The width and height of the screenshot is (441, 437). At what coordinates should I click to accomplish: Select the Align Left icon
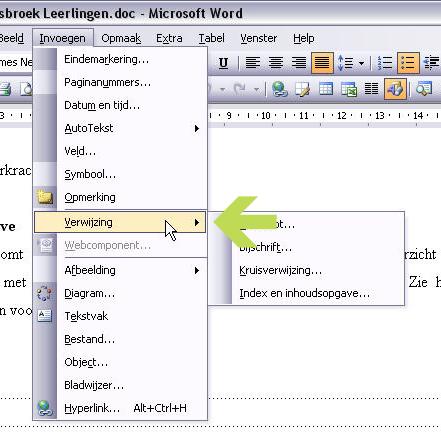pyautogui.click(x=253, y=63)
